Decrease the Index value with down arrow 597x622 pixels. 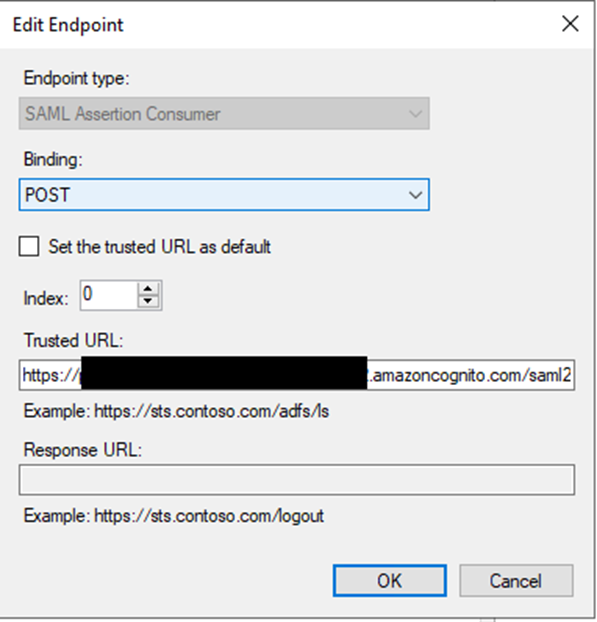click(x=148, y=301)
